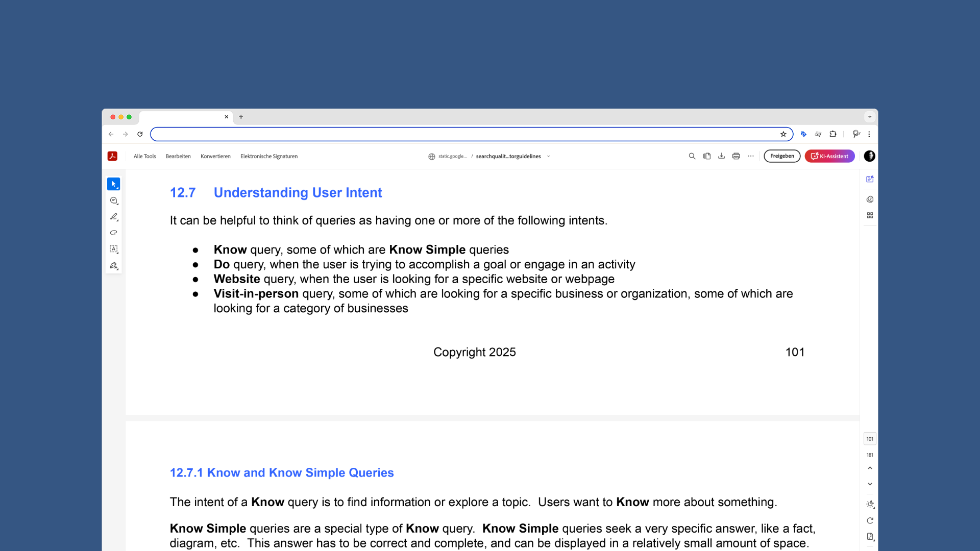The width and height of the screenshot is (980, 551).
Task: Select the text box selection tool
Action: tap(113, 249)
